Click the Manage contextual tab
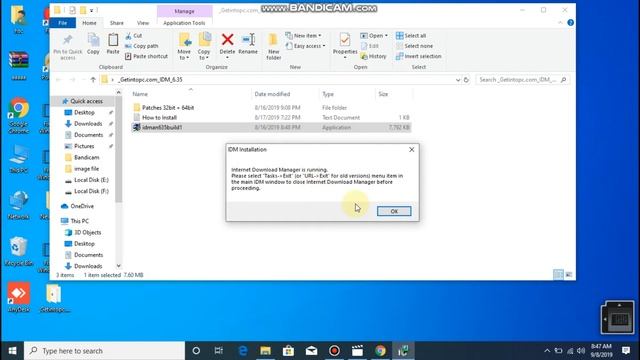The height and width of the screenshot is (360, 640). pos(184,11)
